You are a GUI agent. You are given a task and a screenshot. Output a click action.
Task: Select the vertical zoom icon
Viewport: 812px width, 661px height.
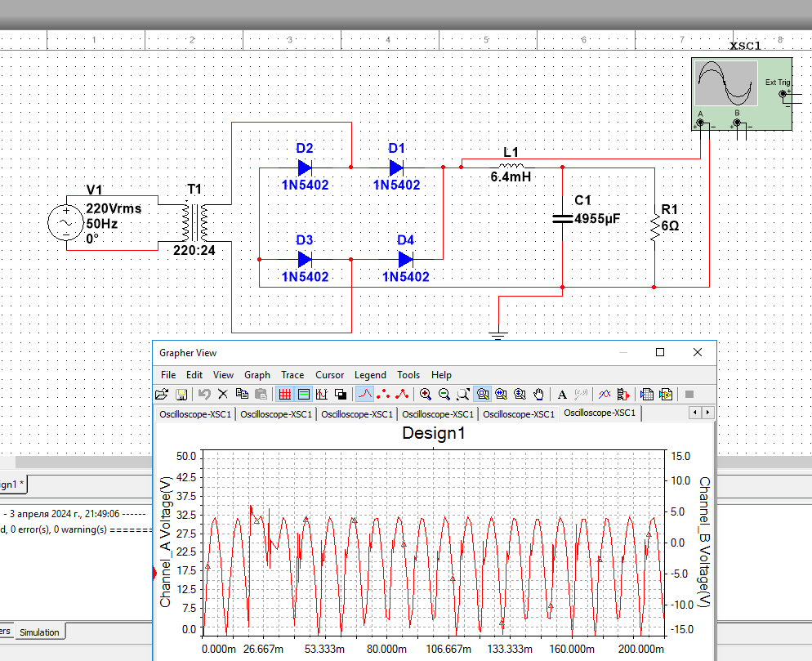point(520,395)
